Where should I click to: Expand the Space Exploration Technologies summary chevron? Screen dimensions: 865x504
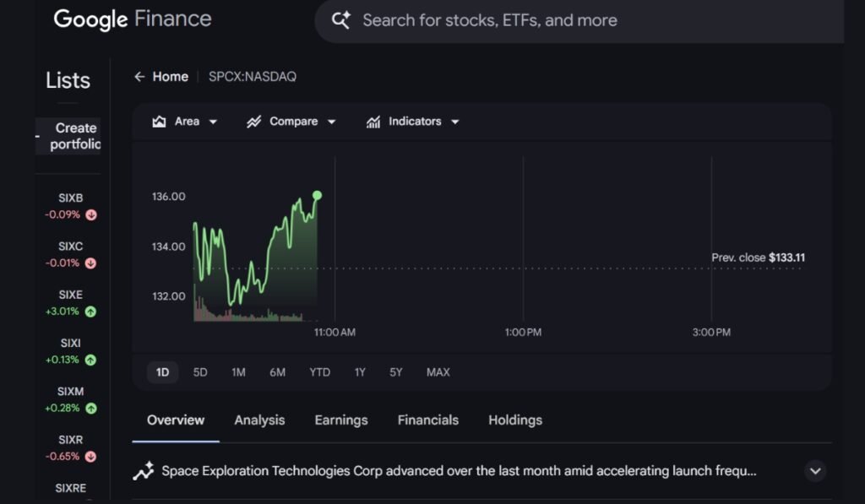815,471
